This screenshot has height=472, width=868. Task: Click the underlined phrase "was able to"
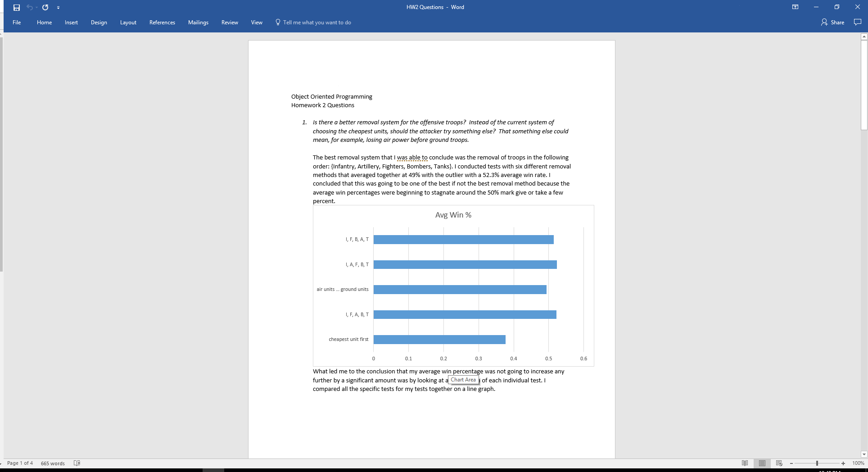tap(412, 157)
